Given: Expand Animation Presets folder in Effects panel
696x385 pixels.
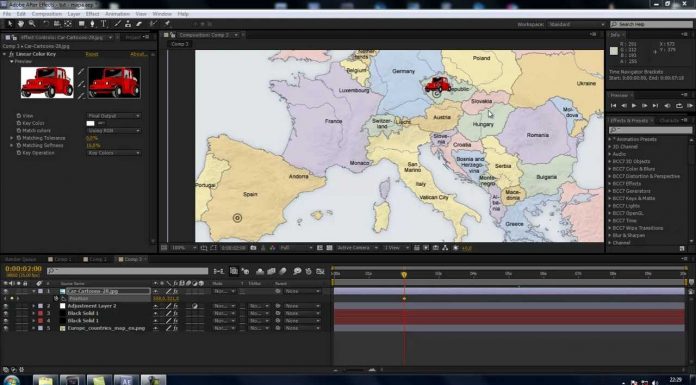Looking at the screenshot, I should [610, 139].
